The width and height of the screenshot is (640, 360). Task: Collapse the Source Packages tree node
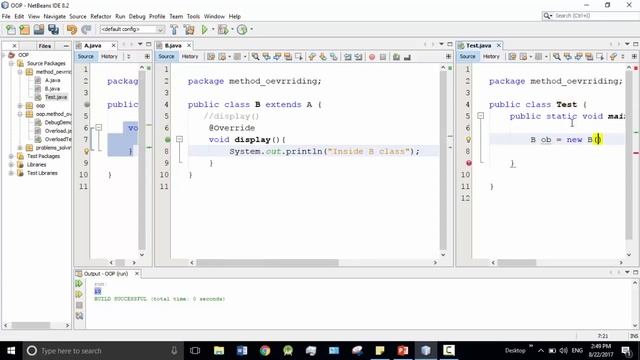coord(11,63)
